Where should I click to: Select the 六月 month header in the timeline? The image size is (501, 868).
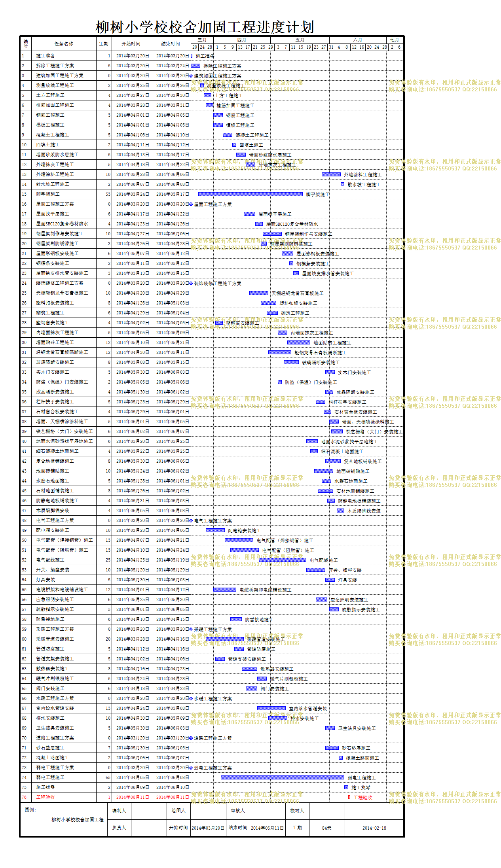358,40
